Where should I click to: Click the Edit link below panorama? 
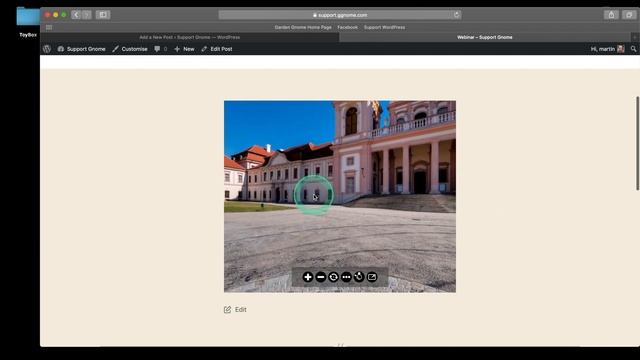tap(235, 310)
